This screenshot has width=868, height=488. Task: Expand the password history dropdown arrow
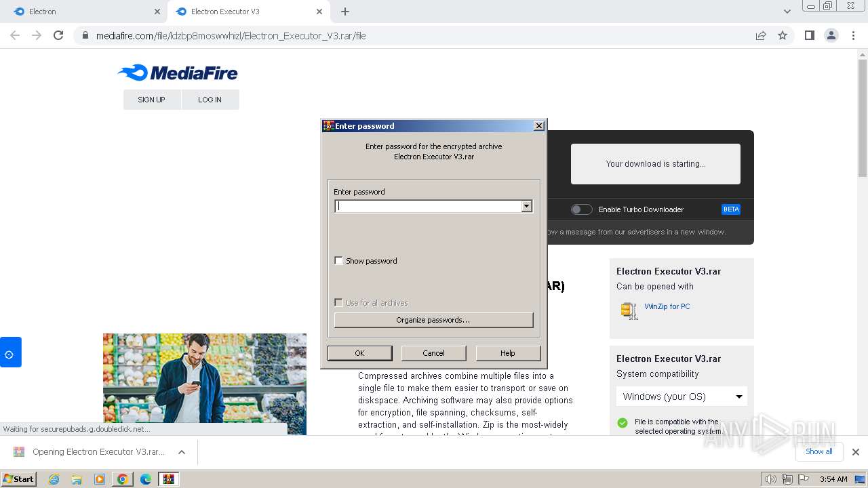(x=526, y=206)
